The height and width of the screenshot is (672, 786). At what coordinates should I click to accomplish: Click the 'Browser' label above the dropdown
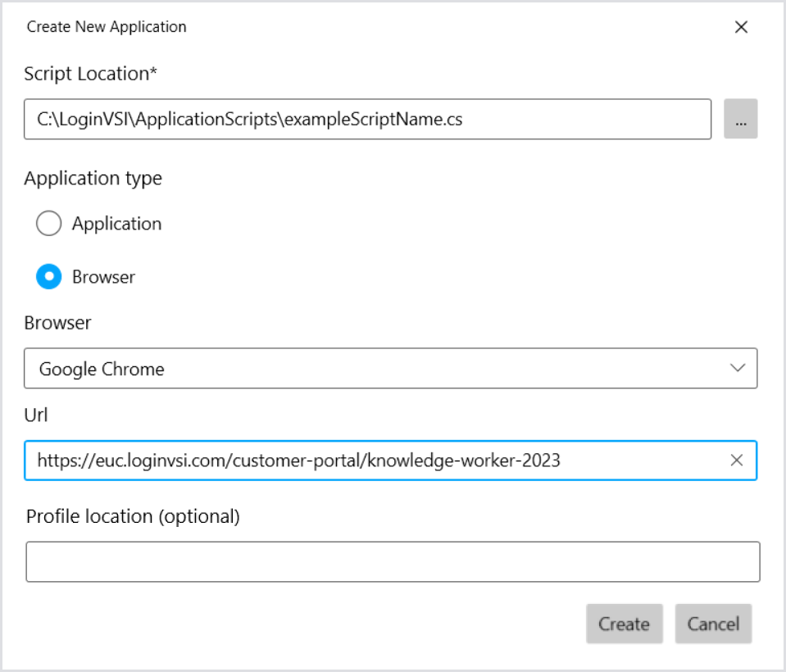(57, 323)
